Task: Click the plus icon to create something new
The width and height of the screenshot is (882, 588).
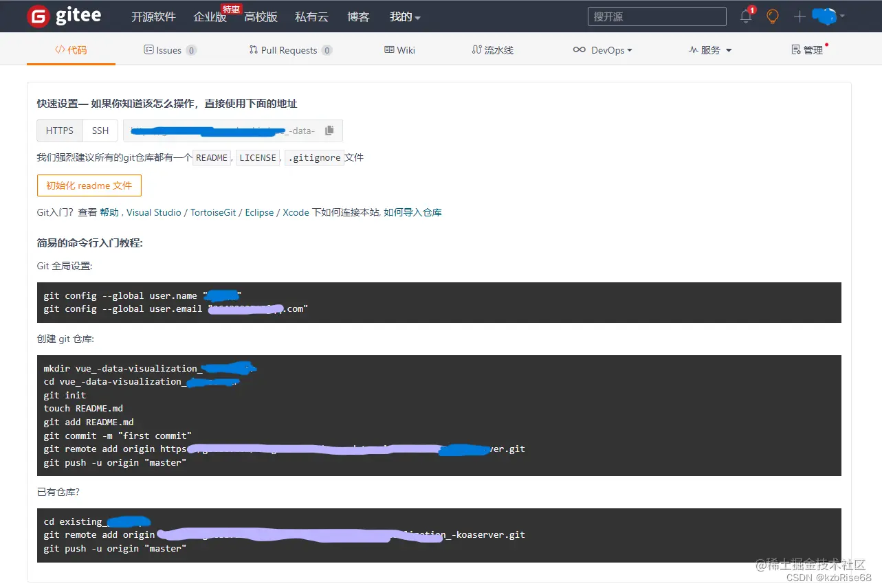Action: pos(799,16)
